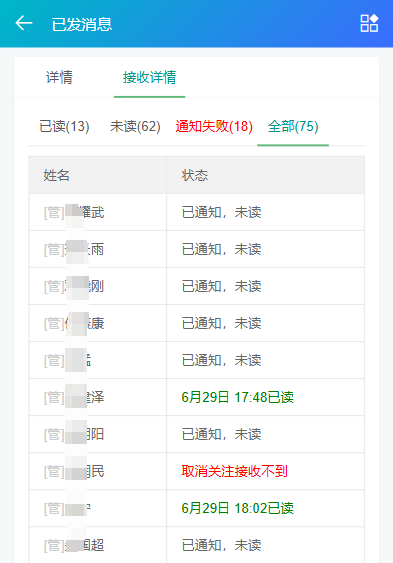The width and height of the screenshot is (393, 563).
Task: Click the 6月29日 18:02已读 status
Action: coord(238,508)
